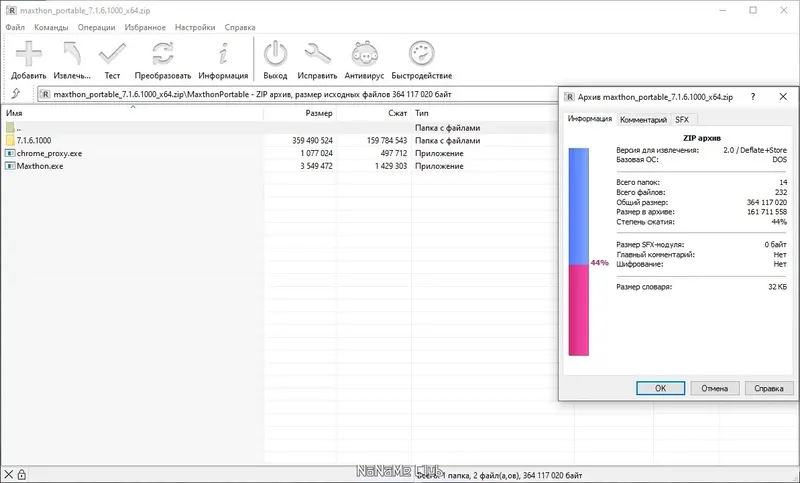
Task: Select the chrome_proxy.exe file name
Action: 49,153
